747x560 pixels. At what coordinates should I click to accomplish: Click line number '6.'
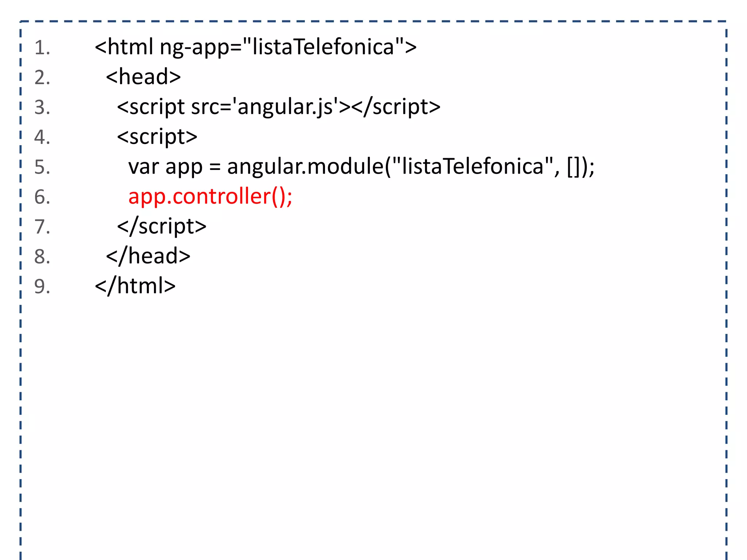point(42,197)
